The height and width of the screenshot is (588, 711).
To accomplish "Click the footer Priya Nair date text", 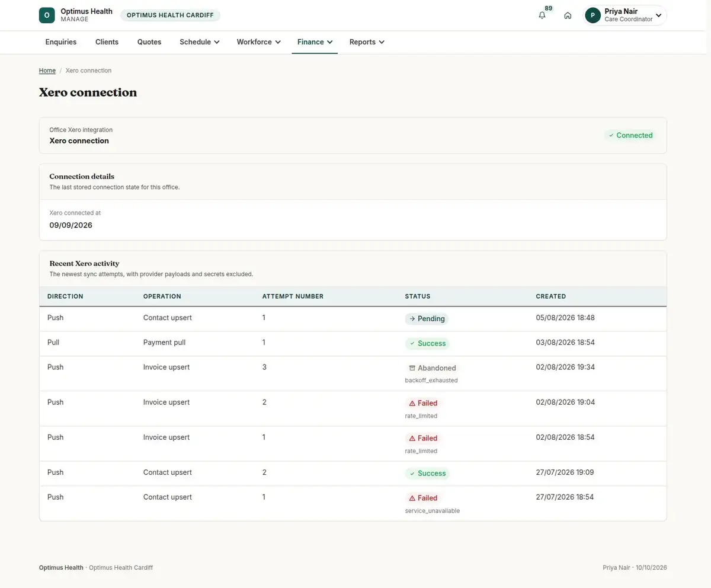I will pyautogui.click(x=635, y=568).
